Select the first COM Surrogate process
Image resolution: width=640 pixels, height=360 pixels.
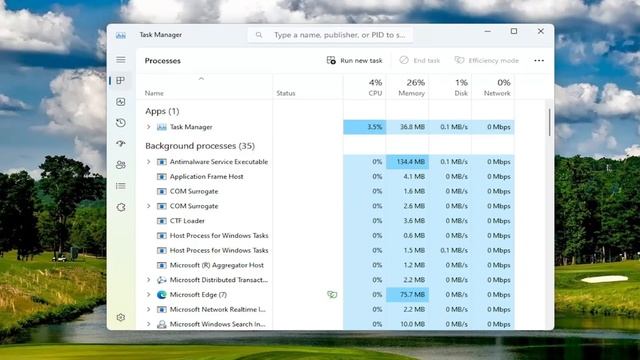point(326,191)
